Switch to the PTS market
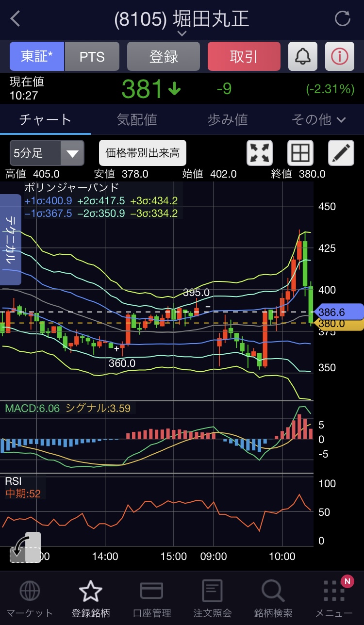The image size is (364, 625). point(92,56)
